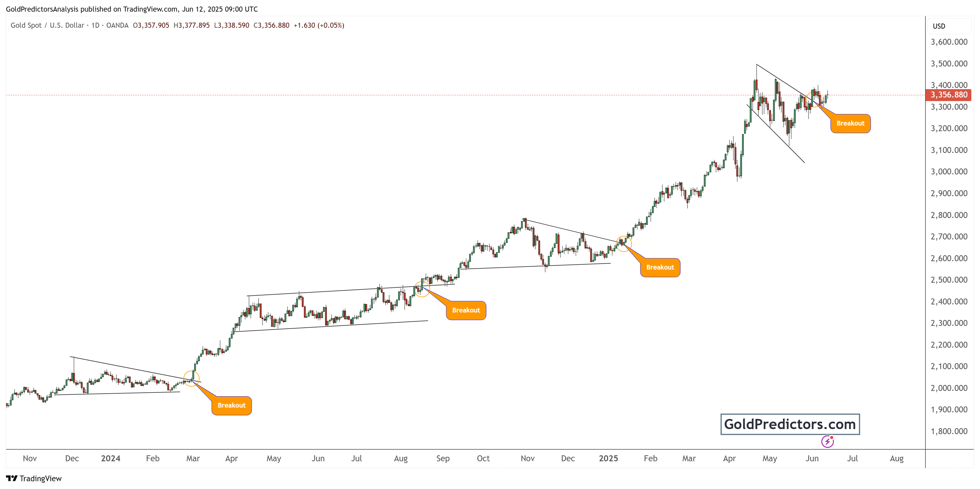Click the Gold Spot / U.S. Dollar title
The image size is (980, 489).
(47, 25)
